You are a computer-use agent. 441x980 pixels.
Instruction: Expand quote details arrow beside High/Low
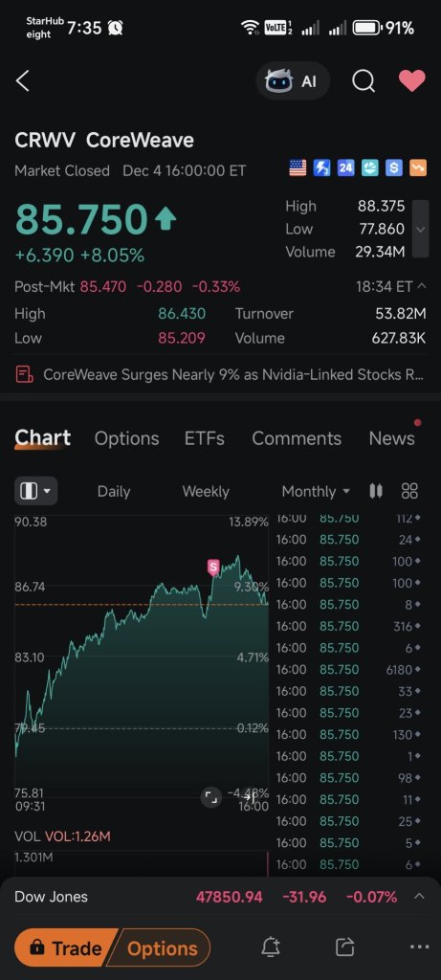point(421,229)
